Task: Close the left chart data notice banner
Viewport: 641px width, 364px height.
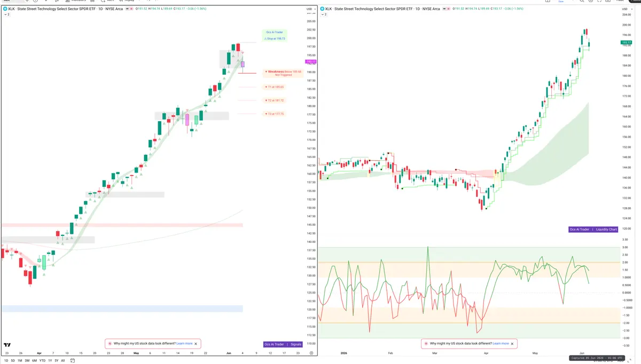Action: click(196, 344)
